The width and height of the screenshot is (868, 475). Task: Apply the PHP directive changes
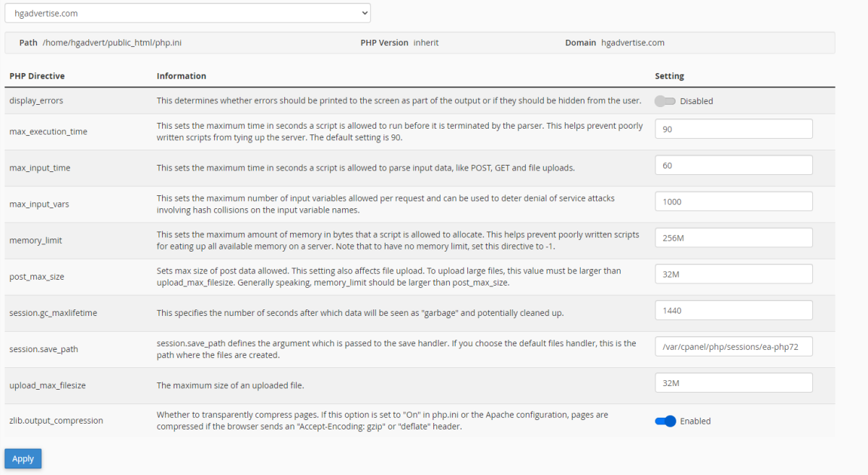tap(22, 458)
